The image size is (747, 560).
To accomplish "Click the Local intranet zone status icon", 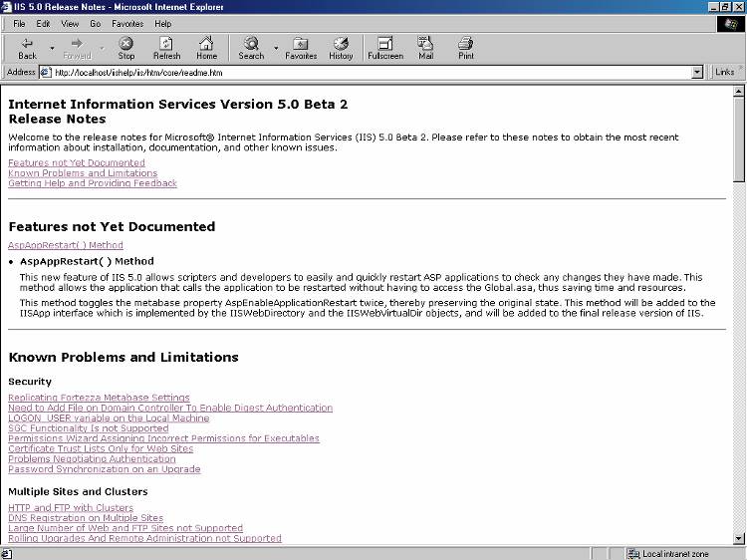I will 633,554.
